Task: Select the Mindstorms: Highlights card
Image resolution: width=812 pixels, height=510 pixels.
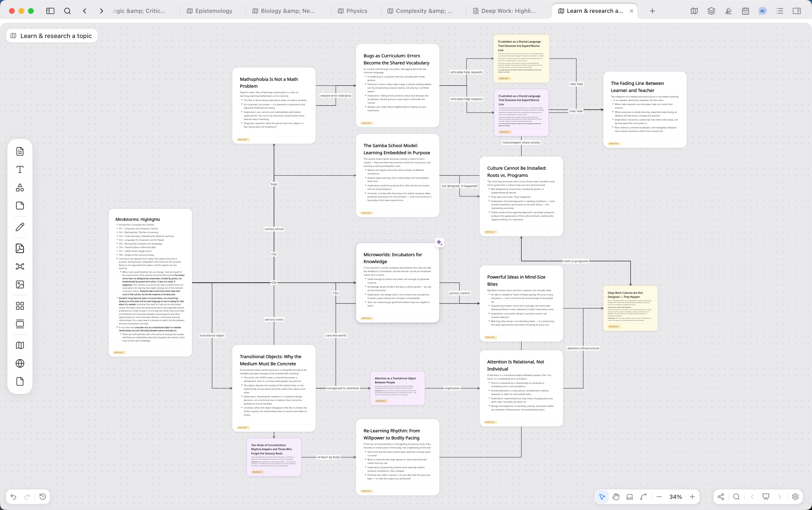Action: [x=150, y=283]
